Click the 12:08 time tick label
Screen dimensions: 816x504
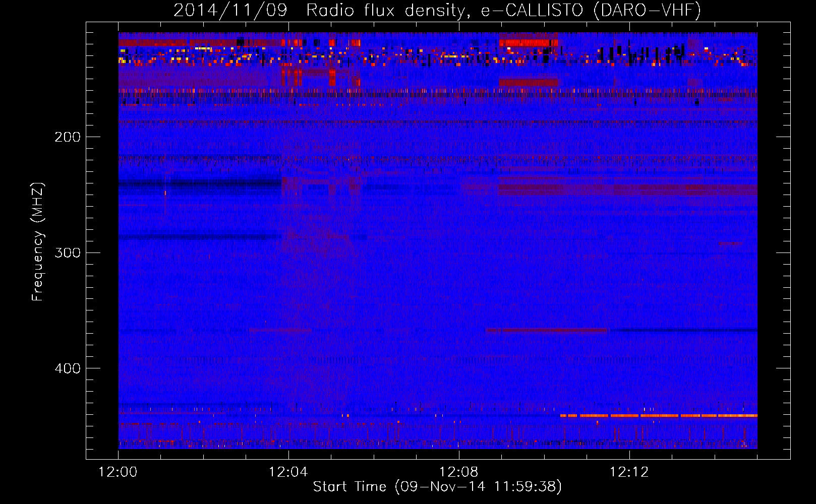click(459, 472)
